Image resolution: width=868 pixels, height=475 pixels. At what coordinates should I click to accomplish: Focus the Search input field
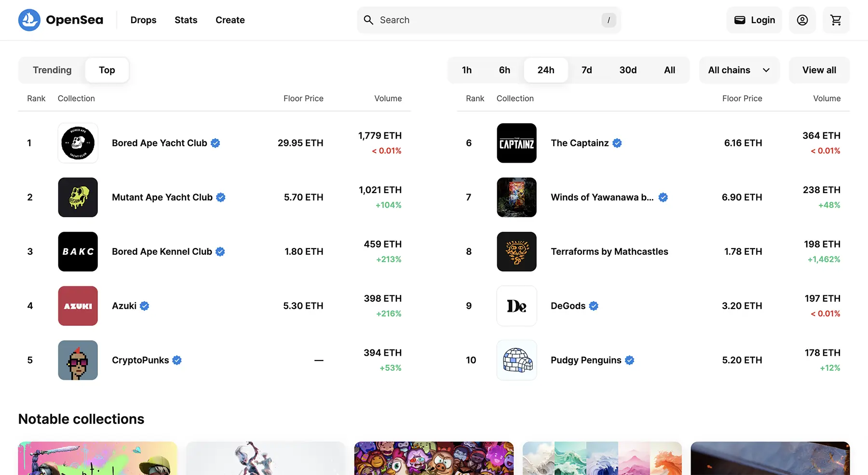(x=489, y=20)
